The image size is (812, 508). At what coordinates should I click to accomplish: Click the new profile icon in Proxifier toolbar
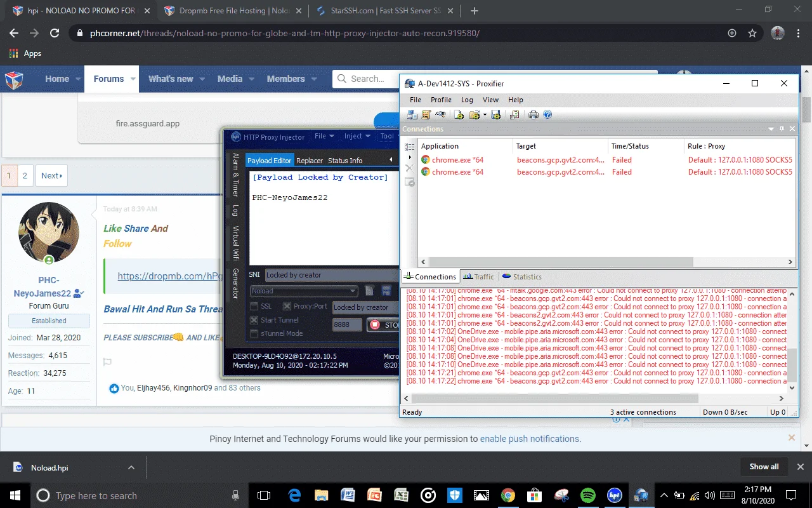click(459, 114)
